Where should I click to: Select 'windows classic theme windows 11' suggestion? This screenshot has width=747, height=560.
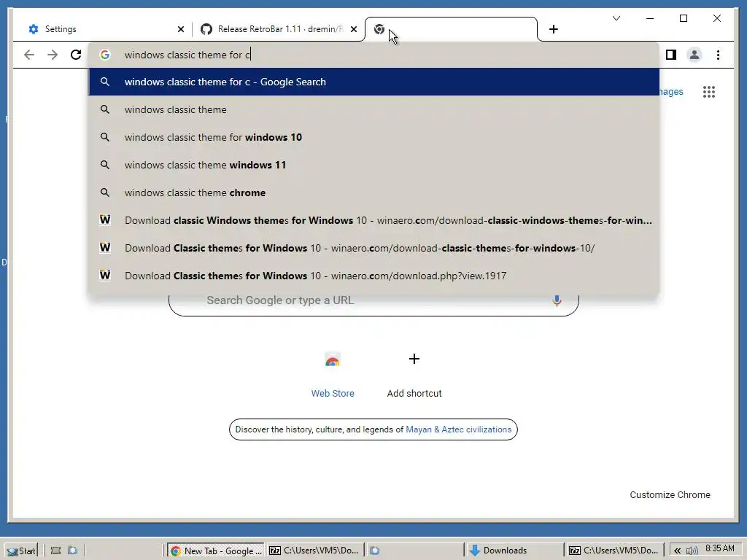(373, 165)
